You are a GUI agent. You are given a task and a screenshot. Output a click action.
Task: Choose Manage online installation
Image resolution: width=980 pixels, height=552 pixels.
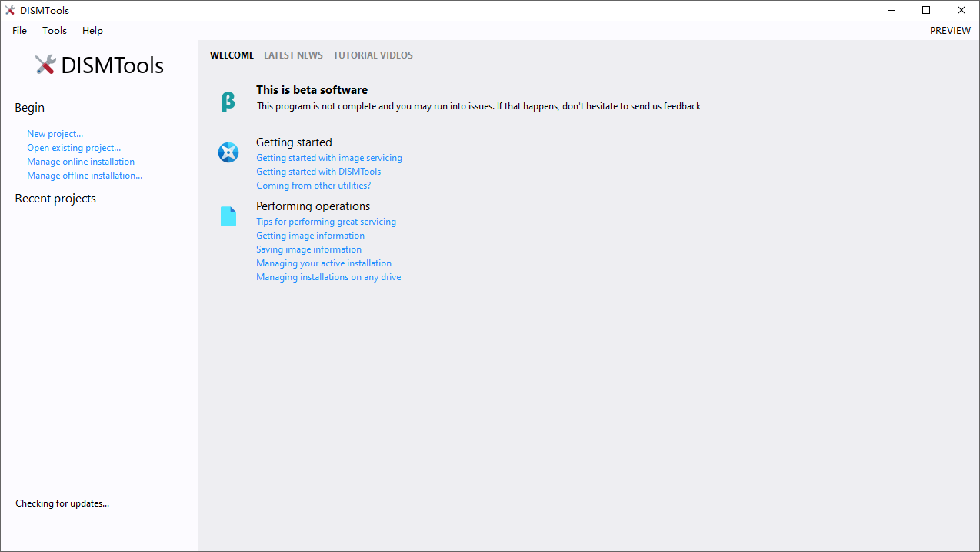coord(81,162)
